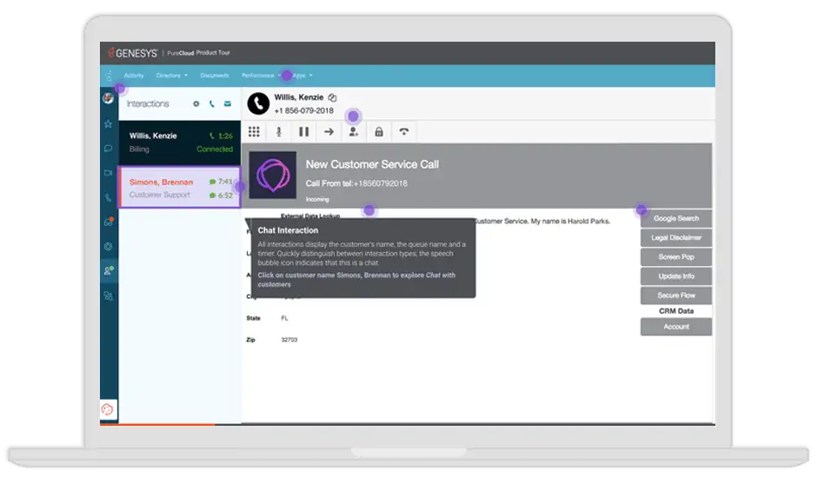Click the Google Search button
The image size is (837, 504).
point(676,218)
